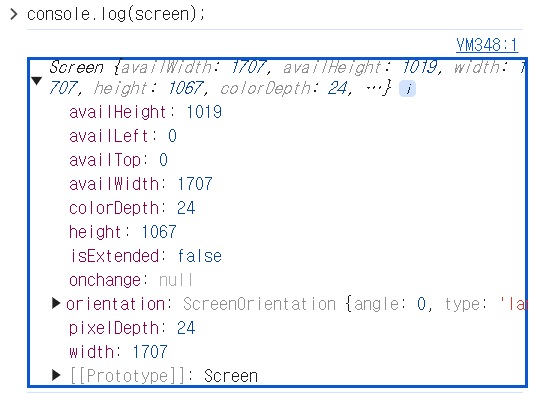
Task: Click the width property name
Action: (x=91, y=352)
